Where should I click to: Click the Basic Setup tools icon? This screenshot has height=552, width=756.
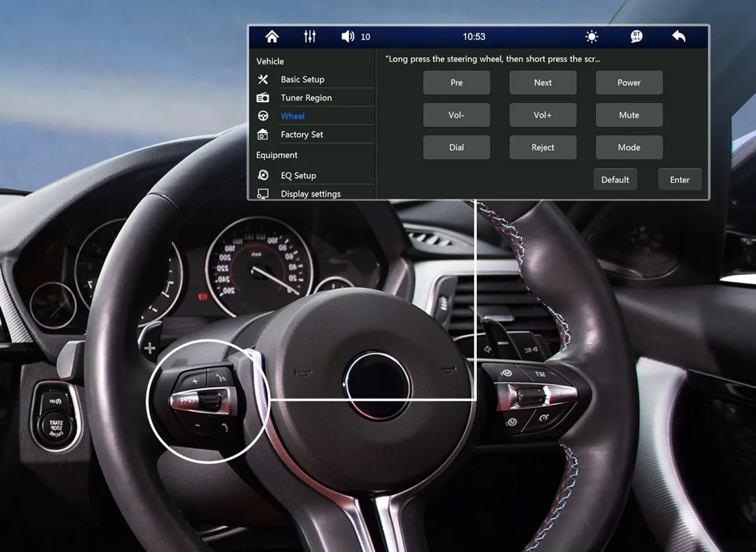click(263, 79)
